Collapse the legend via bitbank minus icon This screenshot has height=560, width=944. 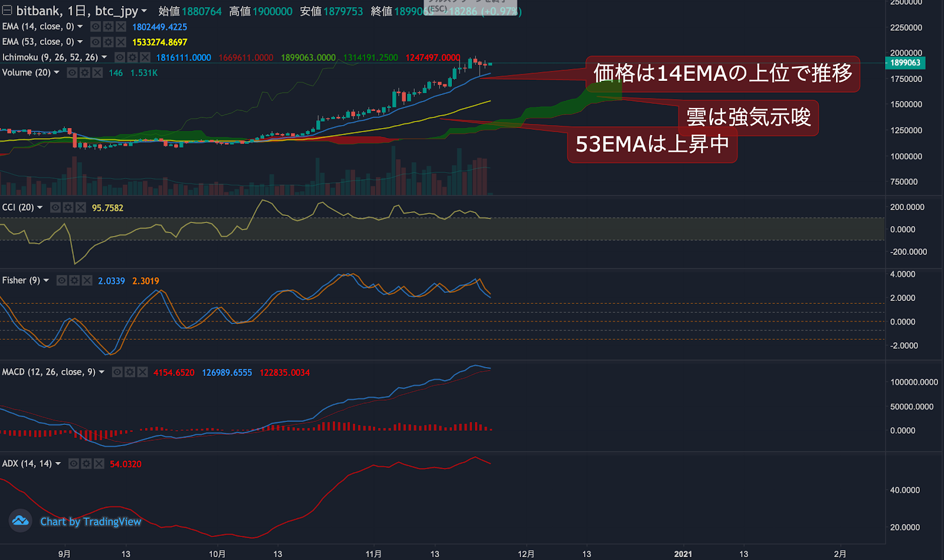7,10
